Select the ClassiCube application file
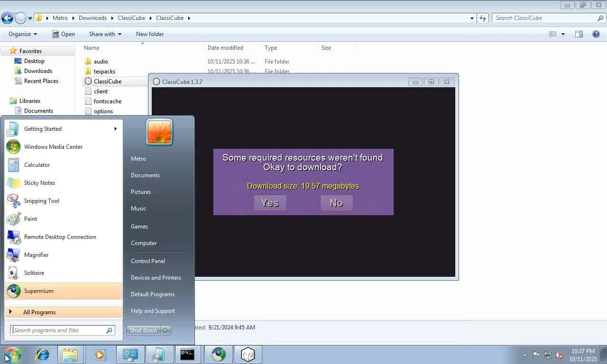 tap(108, 82)
